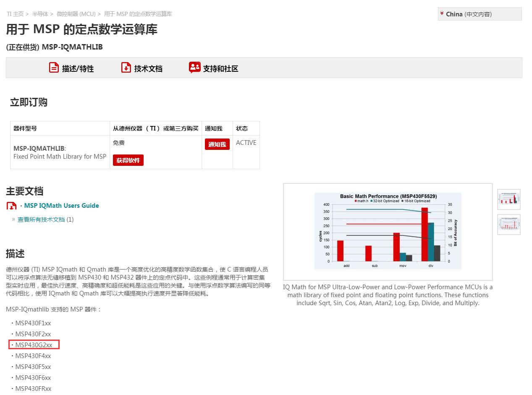The width and height of the screenshot is (532, 395).
Task: Click MSP430F2xx list item
Action: coord(33,334)
